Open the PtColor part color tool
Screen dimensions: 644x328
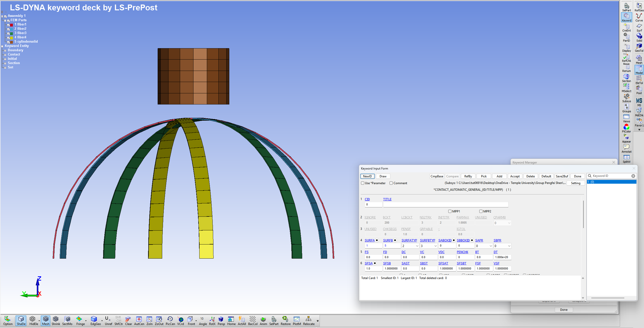coord(626,128)
